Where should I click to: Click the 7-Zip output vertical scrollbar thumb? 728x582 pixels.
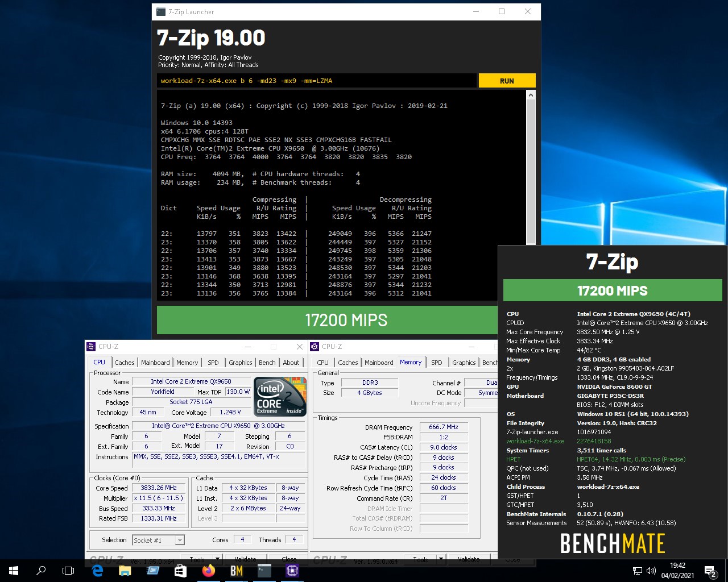531,172
